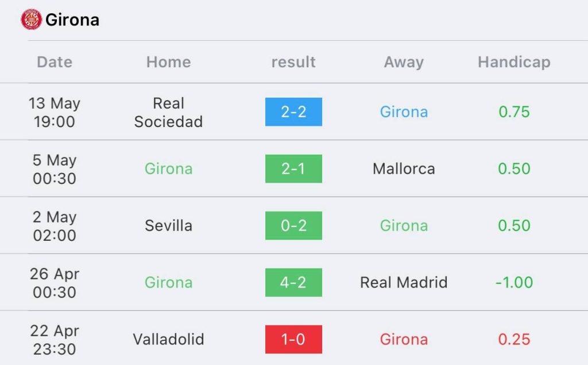Click the Girona club crest icon
588x365 pixels.
31,20
